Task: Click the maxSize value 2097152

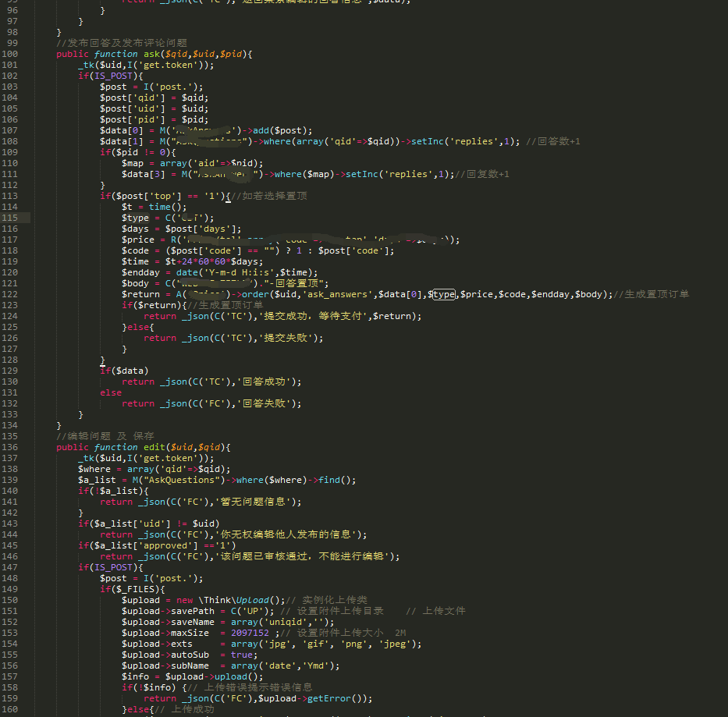Action: (x=250, y=633)
